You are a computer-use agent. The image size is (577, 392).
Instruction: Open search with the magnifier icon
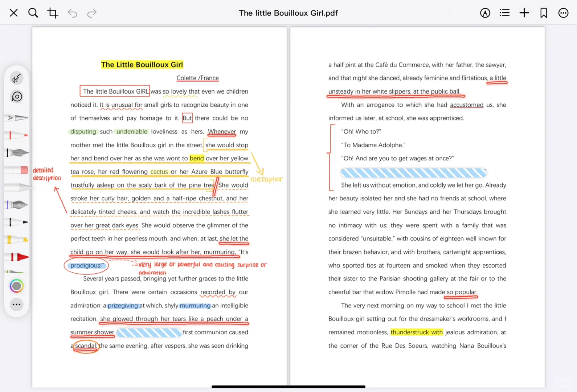pyautogui.click(x=33, y=13)
